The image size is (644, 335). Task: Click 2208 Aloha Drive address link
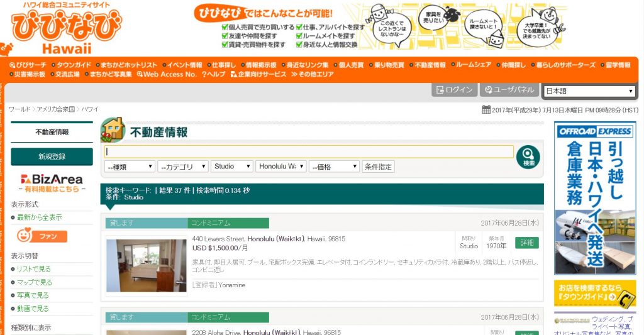tap(267, 332)
